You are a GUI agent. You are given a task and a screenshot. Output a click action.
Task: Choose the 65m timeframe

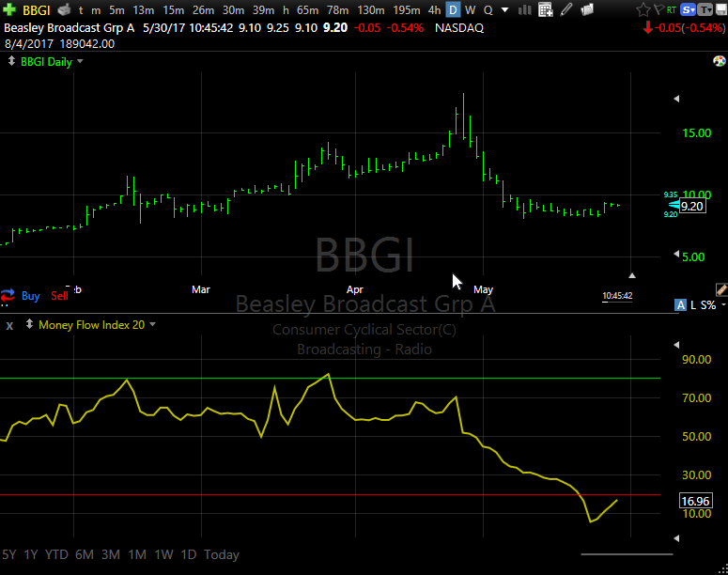307,9
